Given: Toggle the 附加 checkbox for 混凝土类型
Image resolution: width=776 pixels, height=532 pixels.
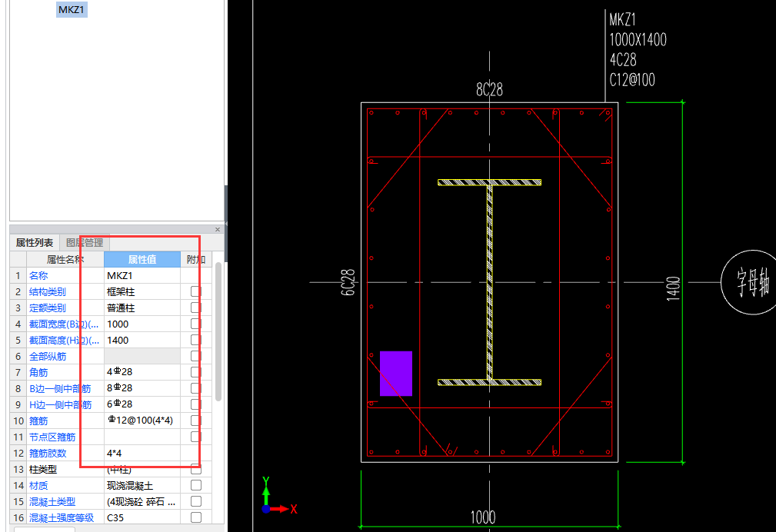Looking at the screenshot, I should (x=196, y=501).
